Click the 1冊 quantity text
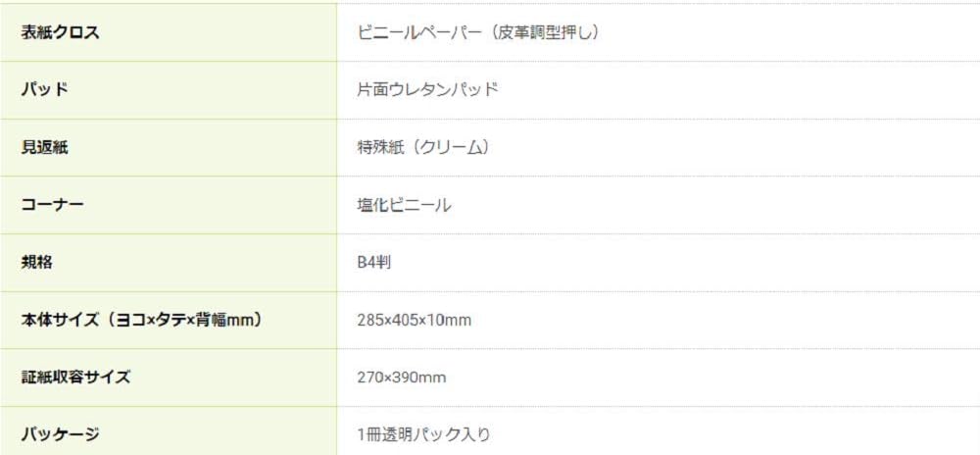Image resolution: width=980 pixels, height=455 pixels. point(369,433)
